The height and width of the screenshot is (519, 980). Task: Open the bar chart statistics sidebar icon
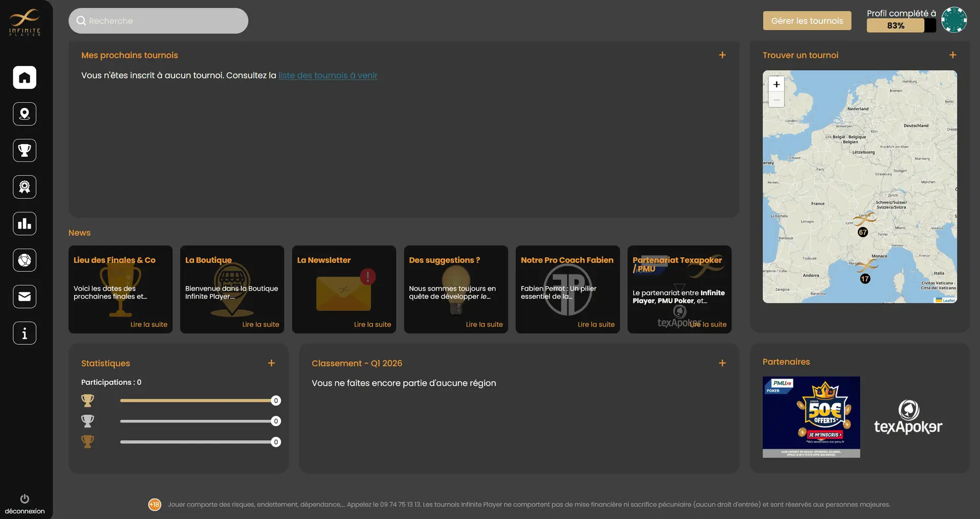coord(24,224)
